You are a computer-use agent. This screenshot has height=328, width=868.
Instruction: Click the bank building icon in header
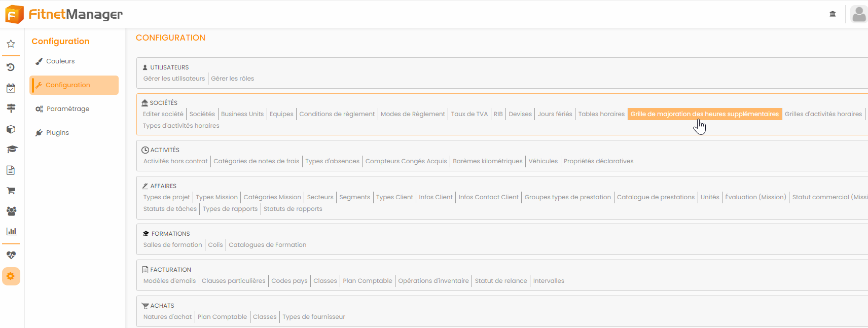click(x=833, y=14)
